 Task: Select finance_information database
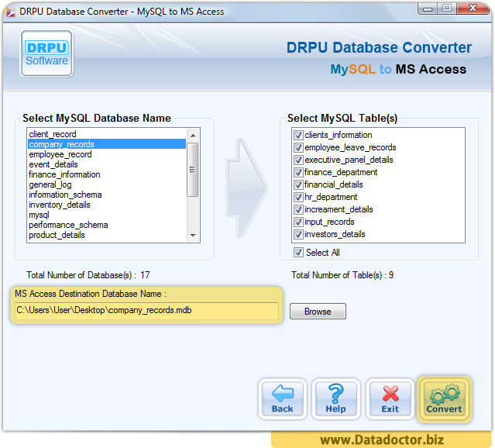107,174
